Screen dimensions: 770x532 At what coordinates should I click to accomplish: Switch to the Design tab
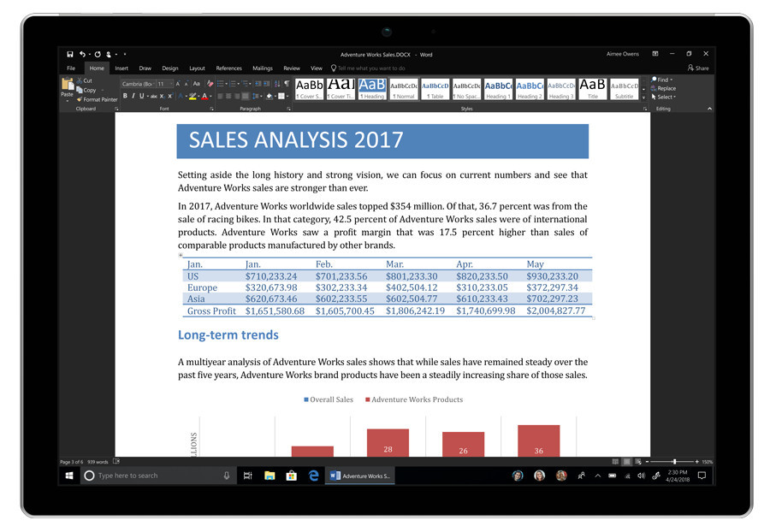pos(170,68)
